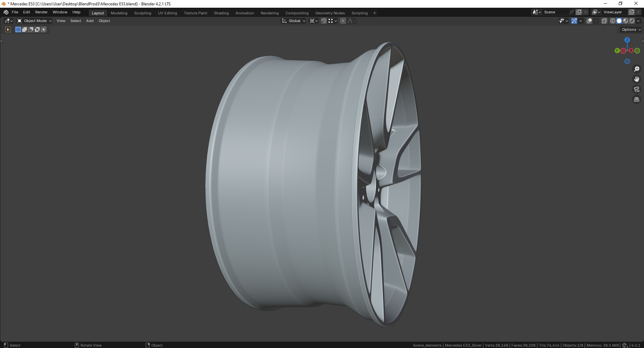Switch to the Sculpting workspace tab

point(143,13)
